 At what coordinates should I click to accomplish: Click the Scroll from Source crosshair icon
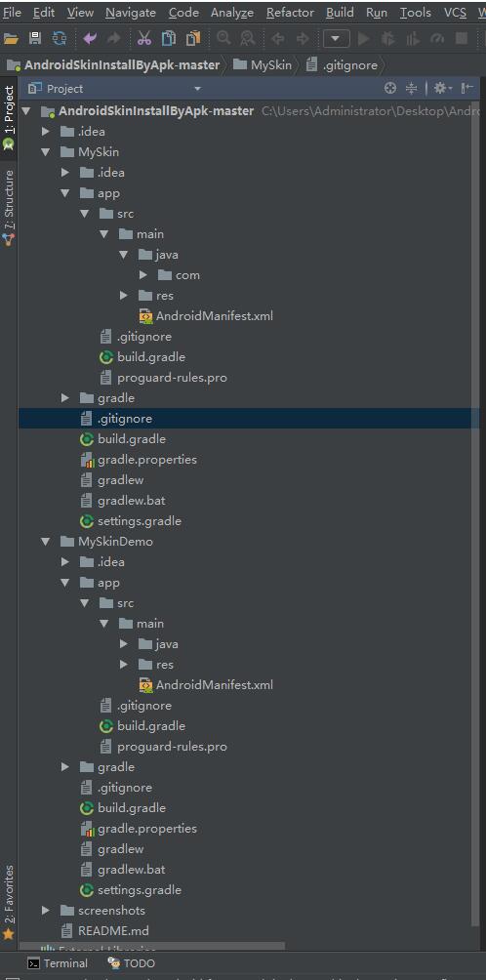click(390, 89)
